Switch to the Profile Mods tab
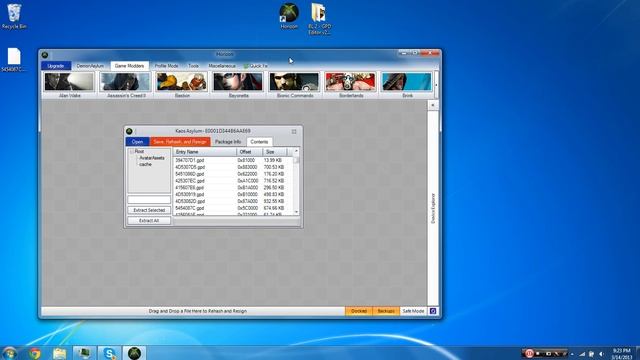The width and height of the screenshot is (640, 360). coord(167,66)
